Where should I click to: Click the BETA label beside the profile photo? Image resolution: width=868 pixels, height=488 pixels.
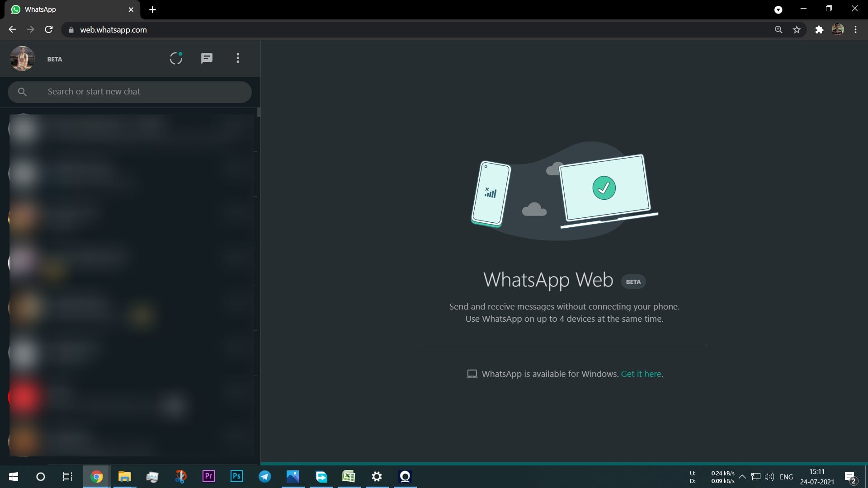tap(55, 59)
